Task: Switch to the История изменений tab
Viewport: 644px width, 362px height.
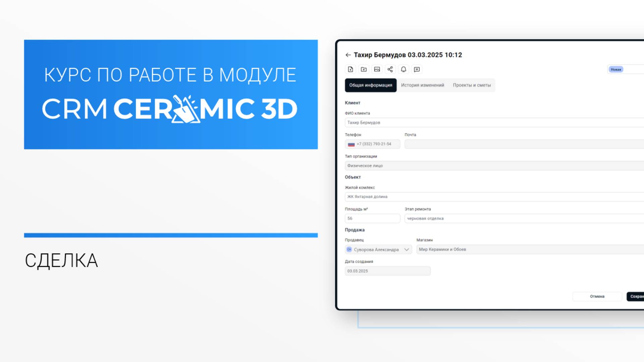Action: pyautogui.click(x=422, y=85)
